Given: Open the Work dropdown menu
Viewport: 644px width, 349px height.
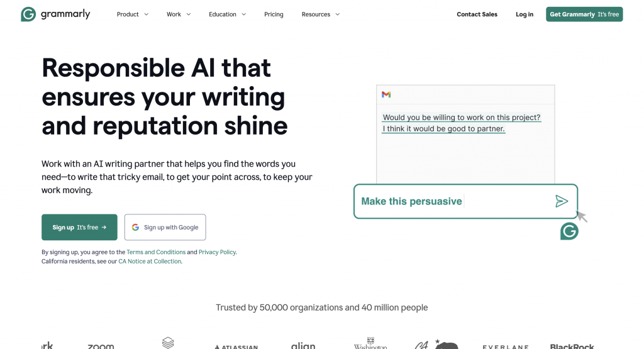Looking at the screenshot, I should coord(179,14).
